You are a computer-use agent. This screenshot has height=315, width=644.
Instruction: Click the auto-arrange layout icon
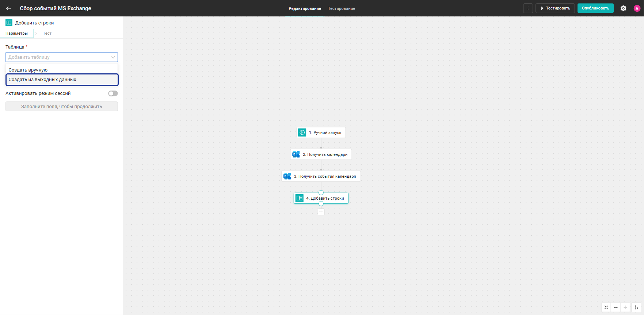(636, 307)
